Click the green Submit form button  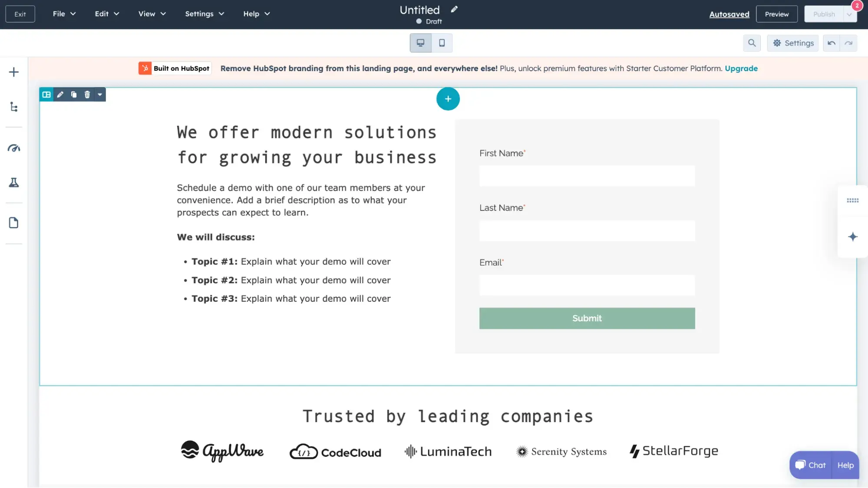[x=587, y=318]
